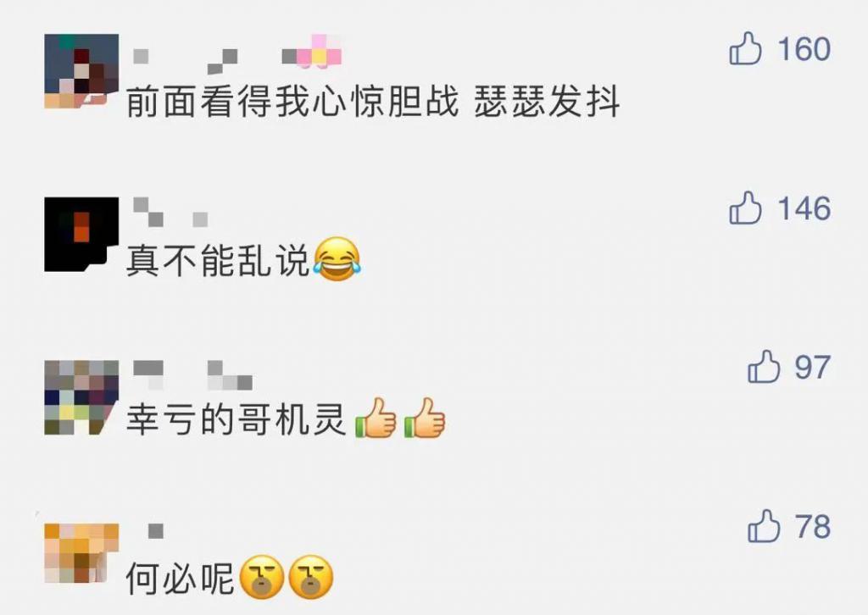
Task: Open the third commenter's blurred username
Action: coord(192,375)
